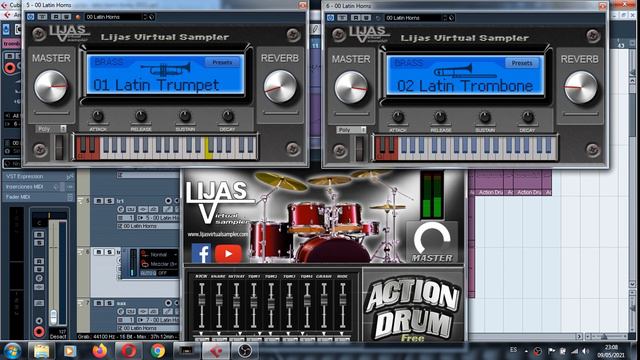640x360 pixels.
Task: Expand the Inserciones MIDI inspector section
Action: click(x=38, y=187)
